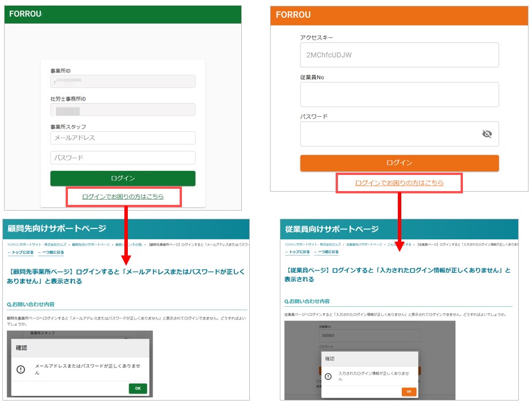Open FORROUサポートサイト breadcrumb on 従業員向け page

pos(313,244)
